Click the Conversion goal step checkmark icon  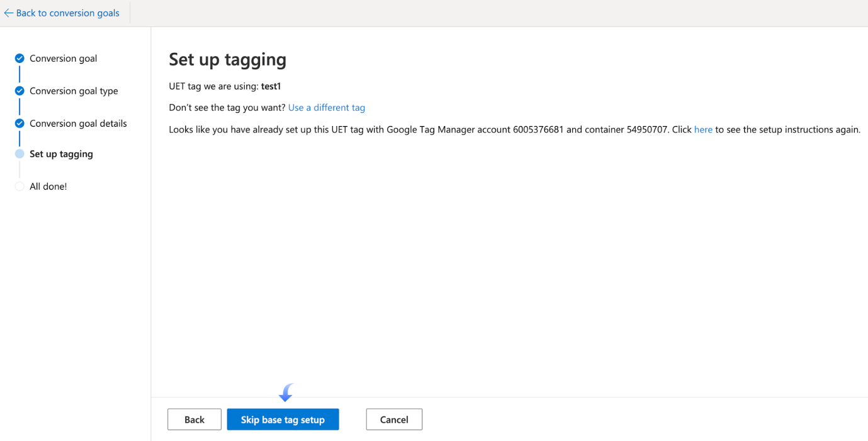pos(20,59)
